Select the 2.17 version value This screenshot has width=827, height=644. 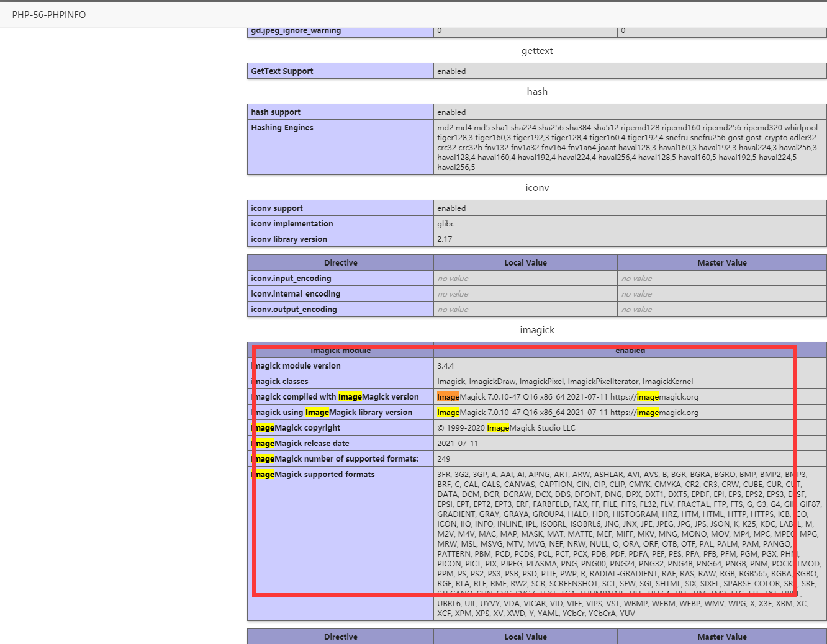pyautogui.click(x=445, y=239)
